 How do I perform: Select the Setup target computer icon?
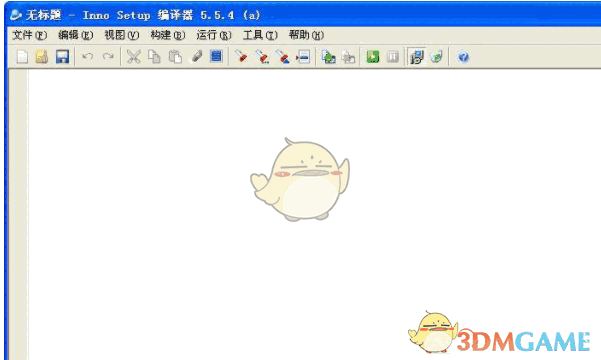417,57
